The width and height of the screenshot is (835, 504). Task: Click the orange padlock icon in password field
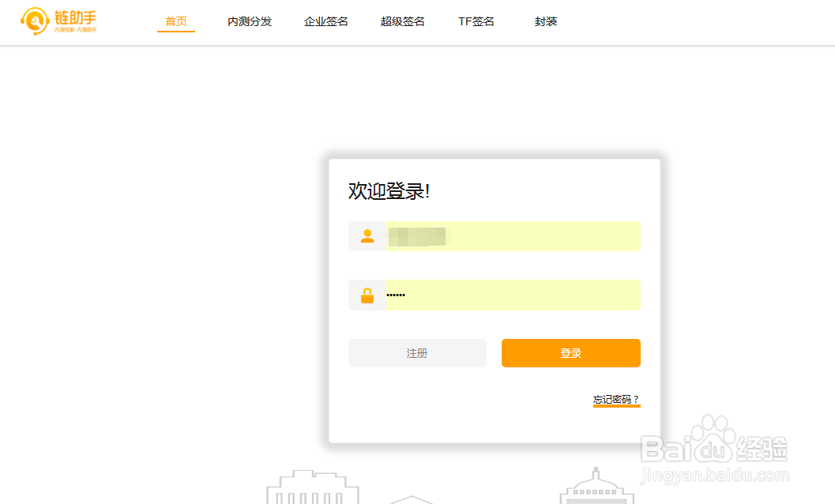click(367, 294)
